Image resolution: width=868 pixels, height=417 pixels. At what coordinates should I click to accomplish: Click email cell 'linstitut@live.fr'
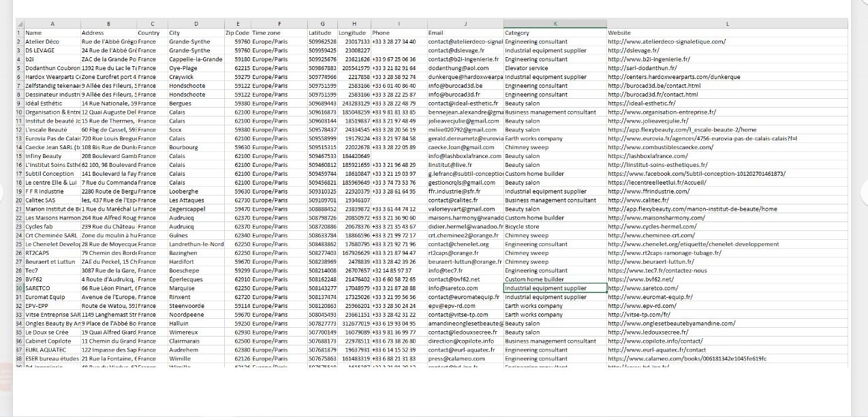[465, 165]
